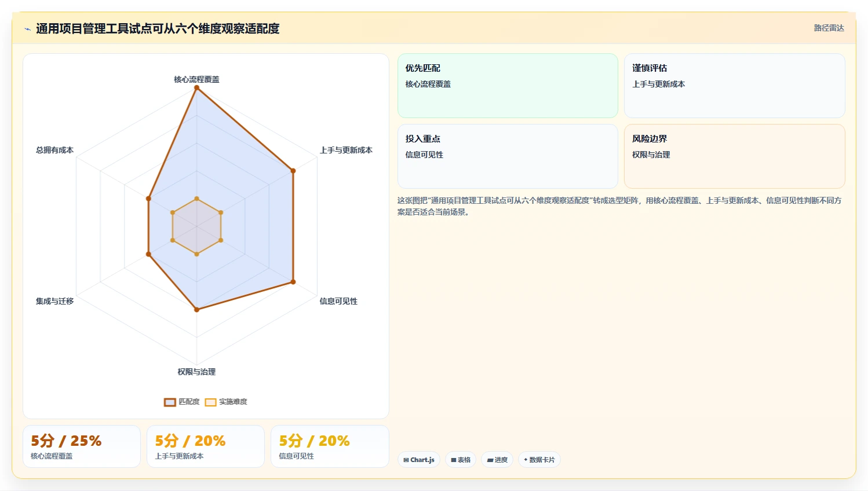
Task: Open the 谨慎评估 card
Action: (734, 86)
